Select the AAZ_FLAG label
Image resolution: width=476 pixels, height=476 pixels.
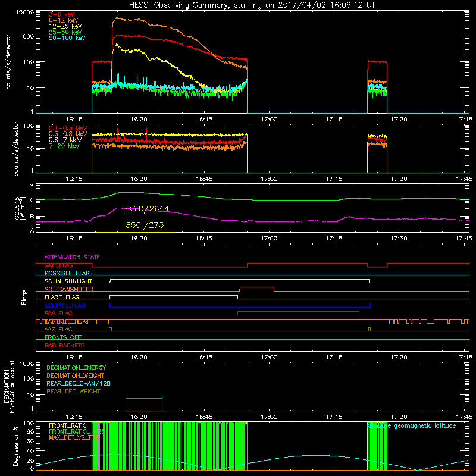pyautogui.click(x=58, y=329)
